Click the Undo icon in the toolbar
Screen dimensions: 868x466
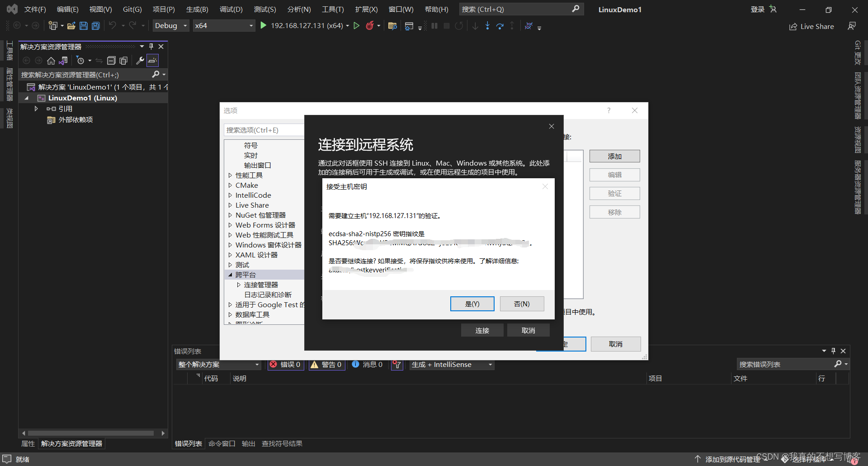click(113, 26)
